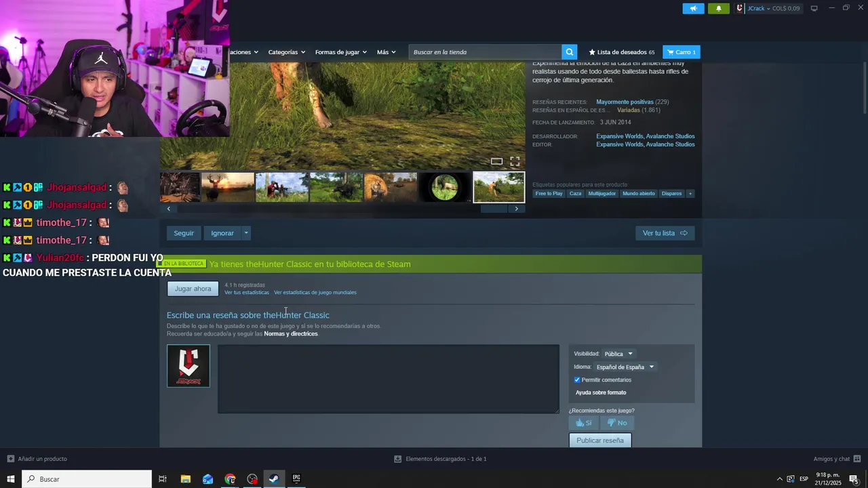868x488 pixels.
Task: Click Multijugador tag
Action: (x=602, y=193)
